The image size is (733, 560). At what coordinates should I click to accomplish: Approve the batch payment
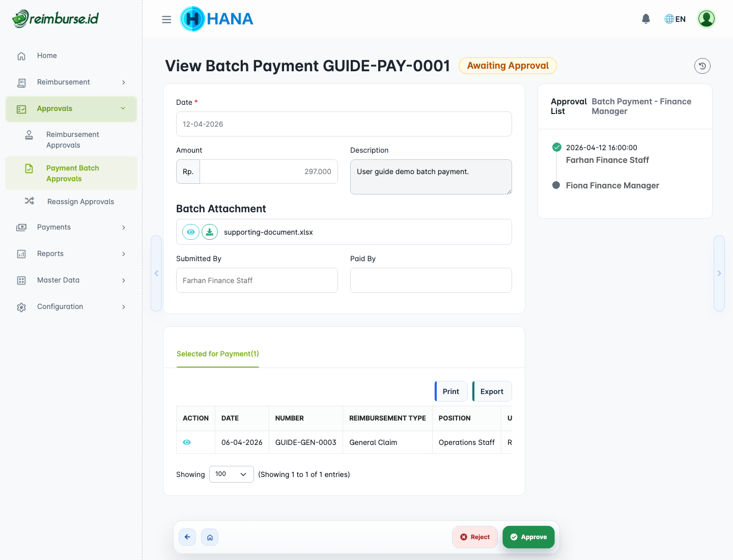click(x=528, y=537)
